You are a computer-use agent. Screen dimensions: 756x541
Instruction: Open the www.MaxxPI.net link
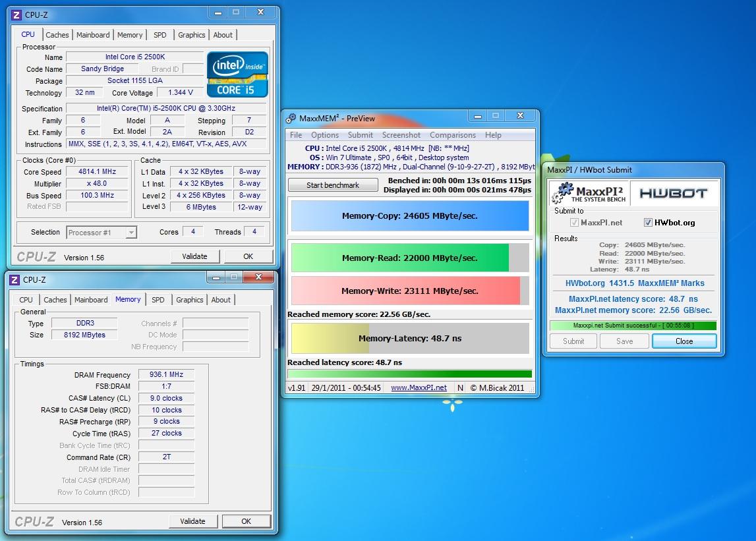[419, 387]
